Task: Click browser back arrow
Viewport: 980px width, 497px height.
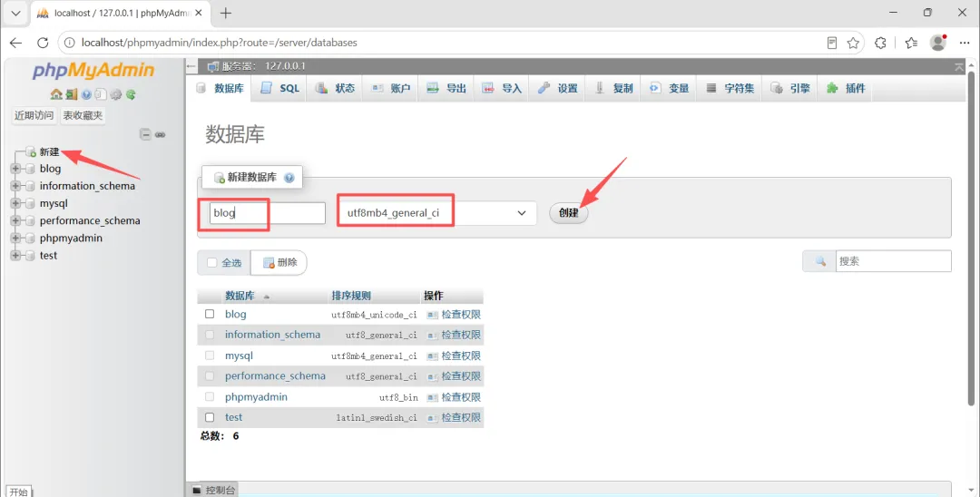Action: tap(16, 43)
